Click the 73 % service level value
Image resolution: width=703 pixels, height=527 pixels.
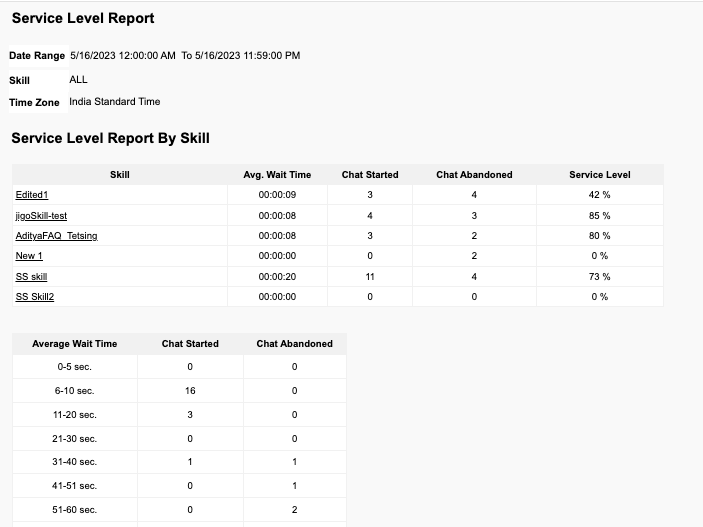pyautogui.click(x=599, y=276)
